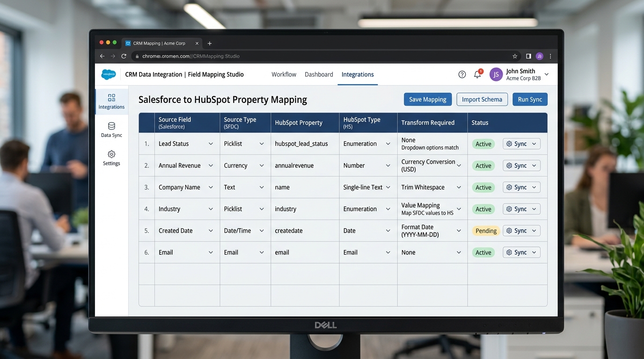Open Company Name source field dropdown

click(211, 187)
